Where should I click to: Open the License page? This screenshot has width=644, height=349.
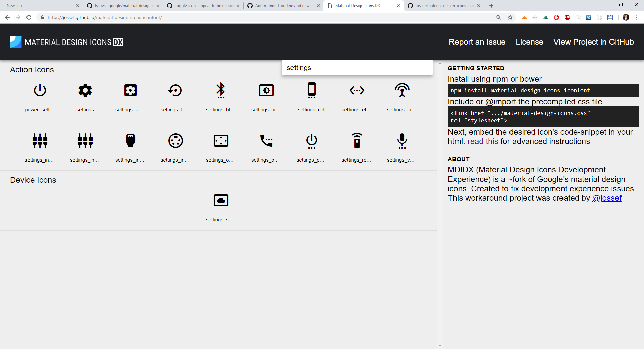[529, 42]
